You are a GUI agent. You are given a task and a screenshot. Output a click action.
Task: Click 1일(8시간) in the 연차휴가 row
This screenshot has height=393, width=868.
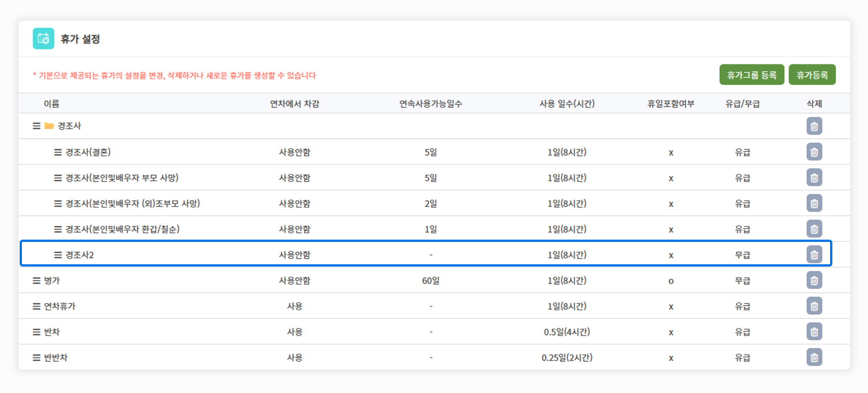567,306
